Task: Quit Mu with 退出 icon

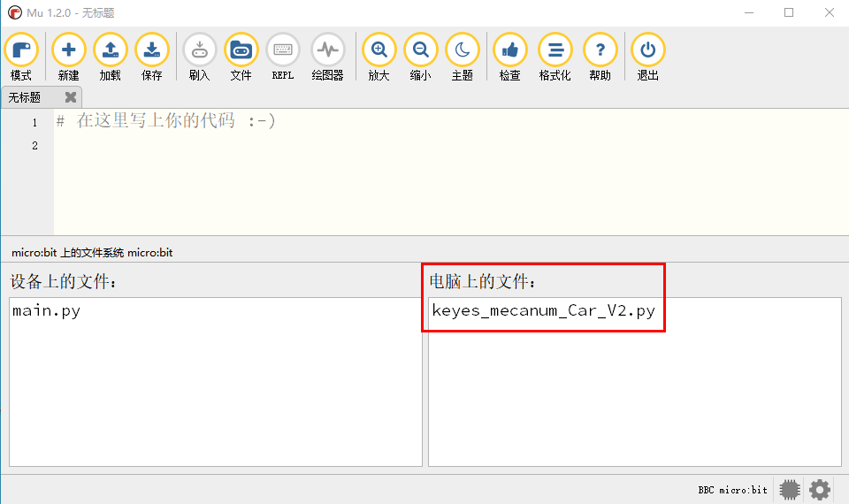Action: [647, 57]
